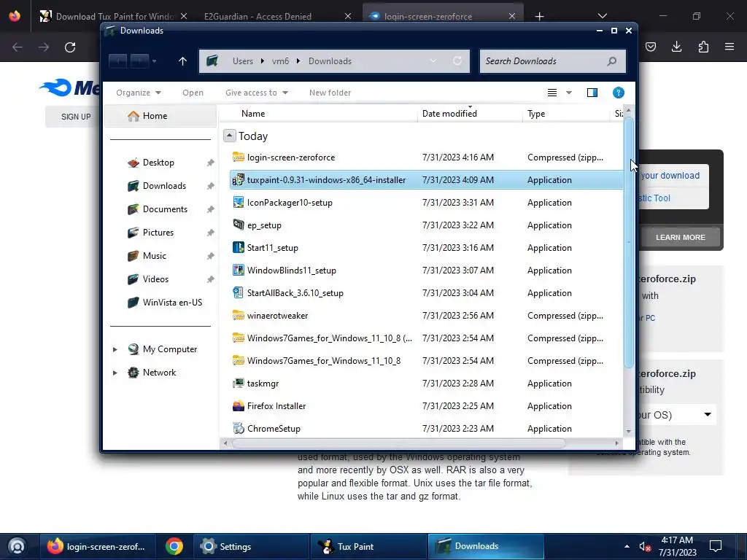The height and width of the screenshot is (560, 747).
Task: Click the Users breadcrumb in address bar
Action: coord(242,61)
